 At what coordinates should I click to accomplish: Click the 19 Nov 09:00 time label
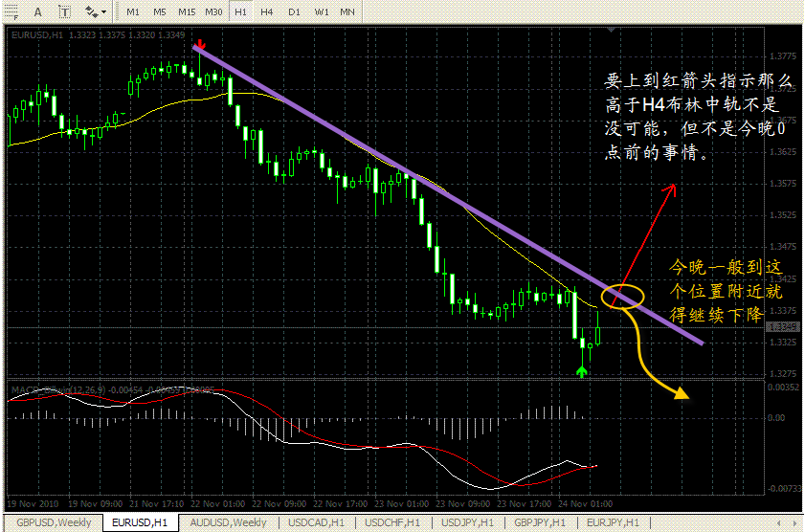coord(96,504)
